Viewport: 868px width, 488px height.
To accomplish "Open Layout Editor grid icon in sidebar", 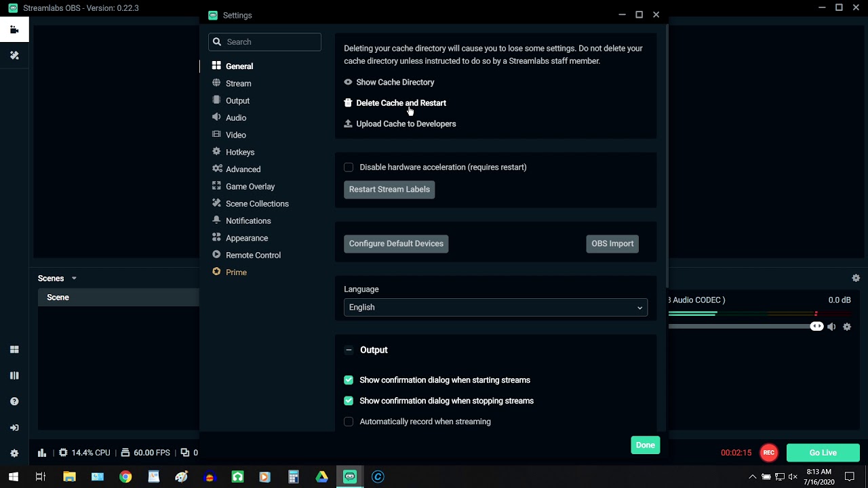I will tap(14, 350).
